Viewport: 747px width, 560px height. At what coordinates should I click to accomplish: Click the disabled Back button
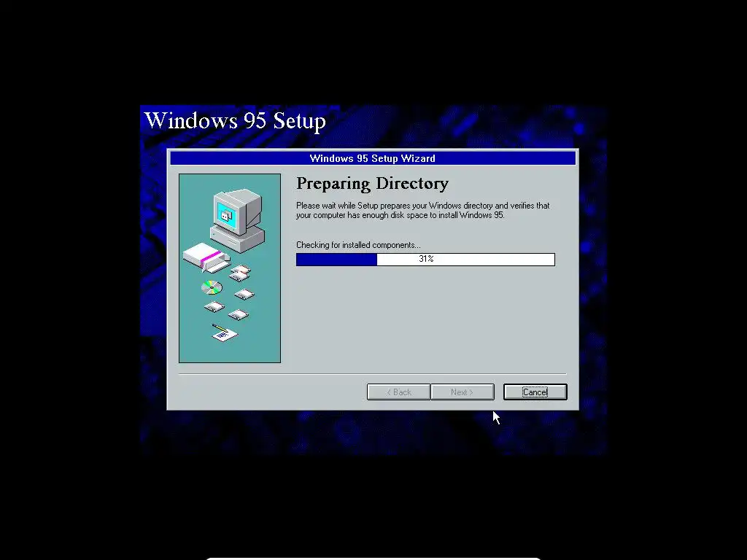(x=399, y=392)
